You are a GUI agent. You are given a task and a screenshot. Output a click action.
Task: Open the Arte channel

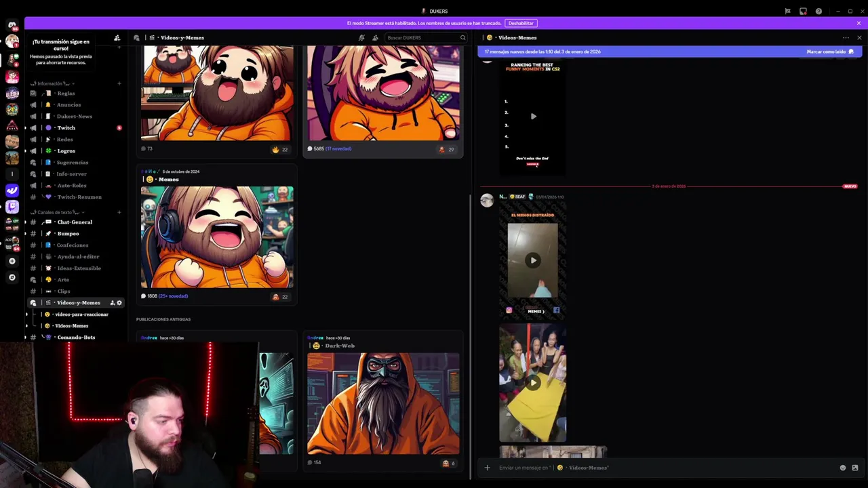pos(76,280)
